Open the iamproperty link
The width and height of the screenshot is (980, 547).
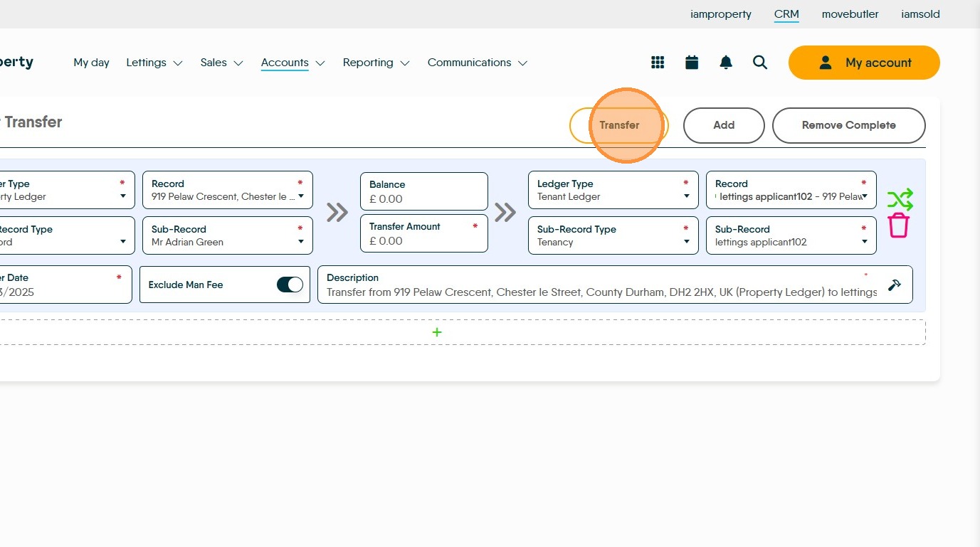tap(721, 14)
